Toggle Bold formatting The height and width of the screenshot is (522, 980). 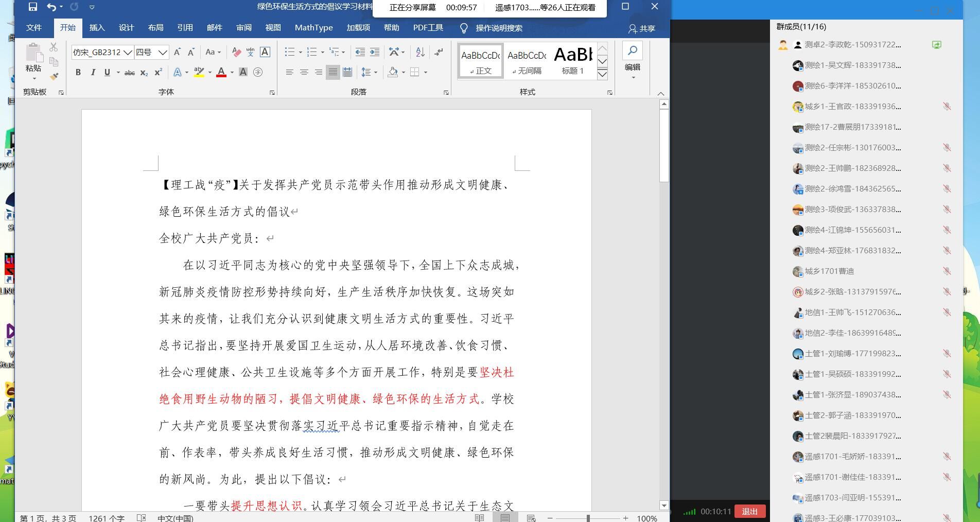(x=78, y=72)
